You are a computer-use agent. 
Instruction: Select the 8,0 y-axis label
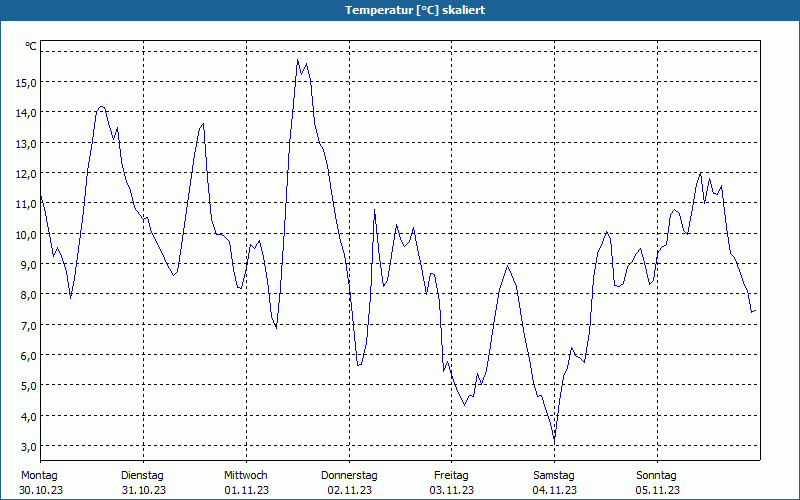(29, 295)
